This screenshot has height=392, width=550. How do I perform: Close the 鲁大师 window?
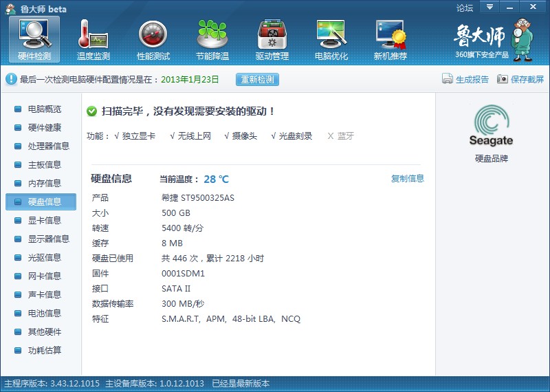(x=533, y=7)
